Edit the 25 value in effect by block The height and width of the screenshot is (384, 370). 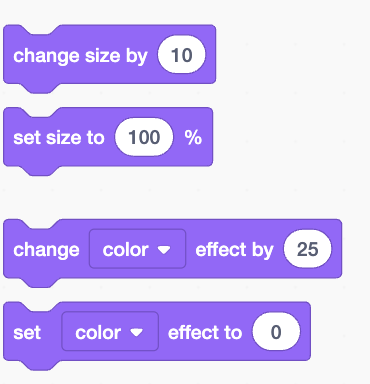click(x=307, y=249)
